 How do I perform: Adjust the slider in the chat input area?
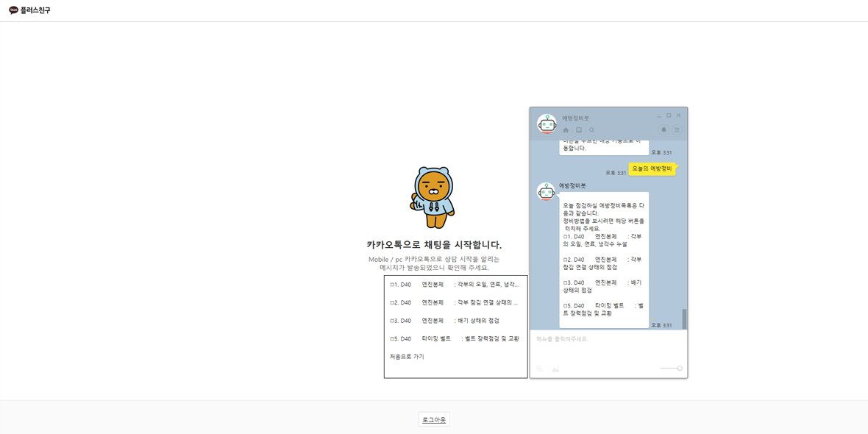pyautogui.click(x=671, y=368)
